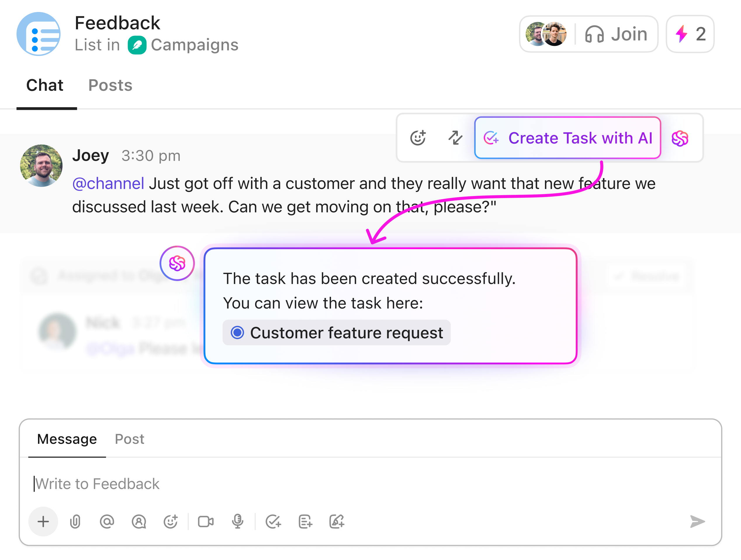Mention someone using the @ icon
Image resolution: width=741 pixels, height=560 pixels.
[107, 521]
